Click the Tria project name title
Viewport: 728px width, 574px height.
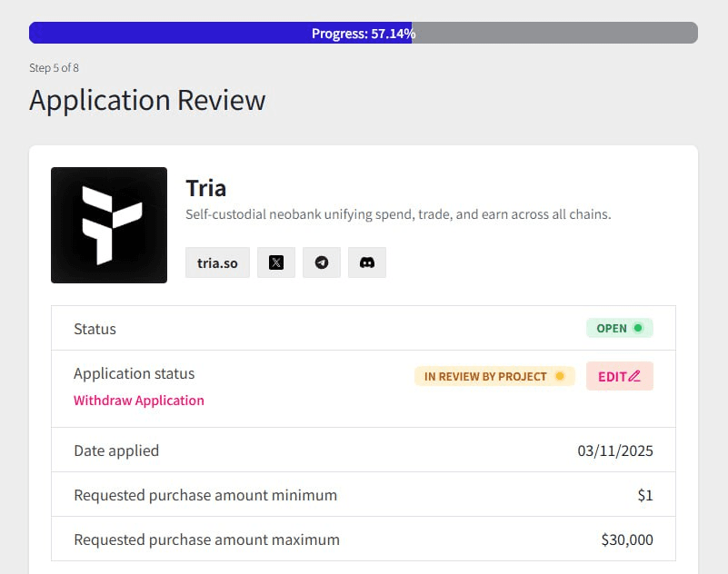click(206, 188)
